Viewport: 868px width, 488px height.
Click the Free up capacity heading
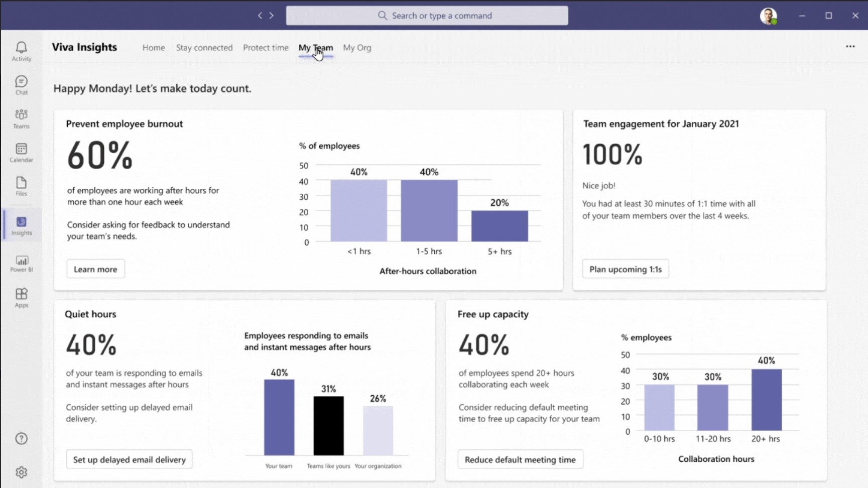(x=493, y=314)
